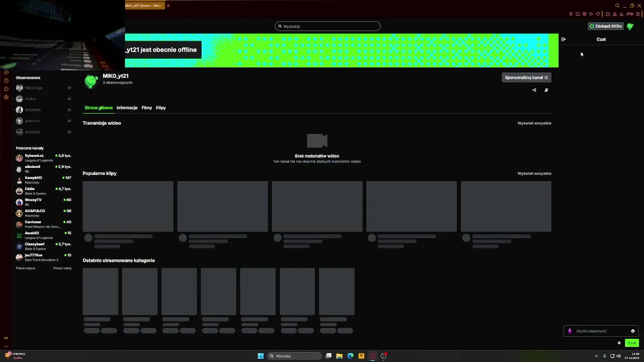Screen dimensions: 644x362
Task: Open recommended channel aikoiemil
Action: (43, 169)
